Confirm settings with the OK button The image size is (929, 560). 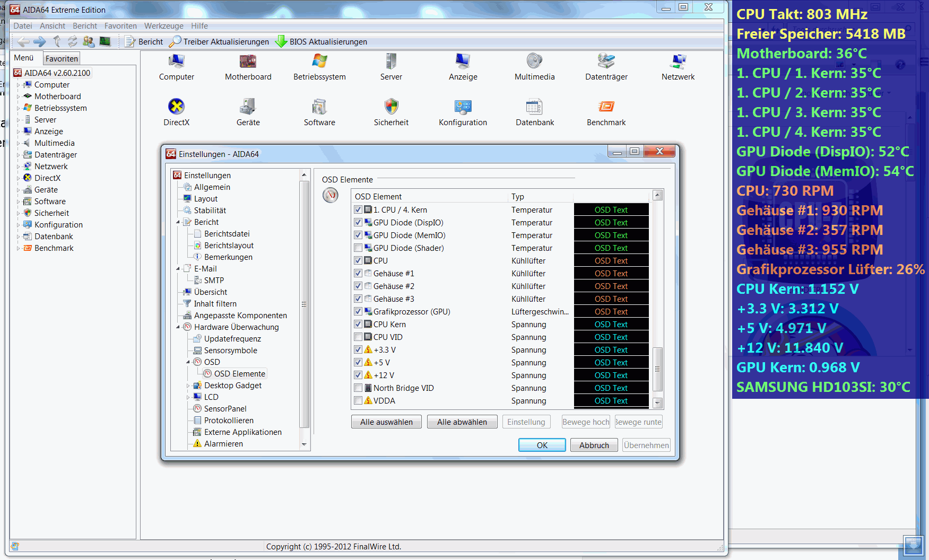point(542,445)
